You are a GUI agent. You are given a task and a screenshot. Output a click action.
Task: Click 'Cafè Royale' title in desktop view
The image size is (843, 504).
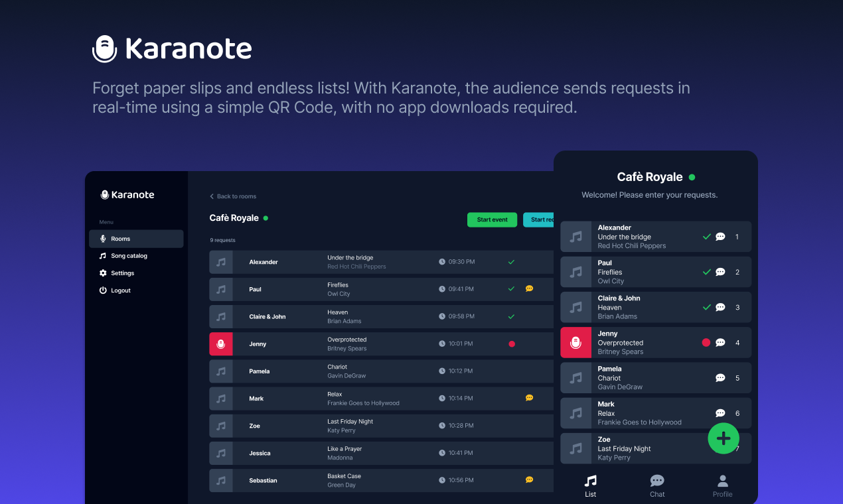[x=234, y=218]
